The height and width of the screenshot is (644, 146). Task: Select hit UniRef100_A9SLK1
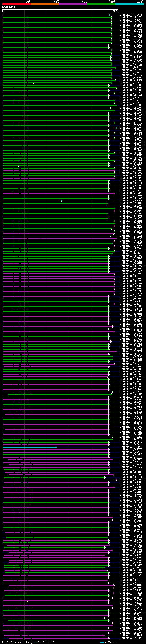tap(131, 58)
